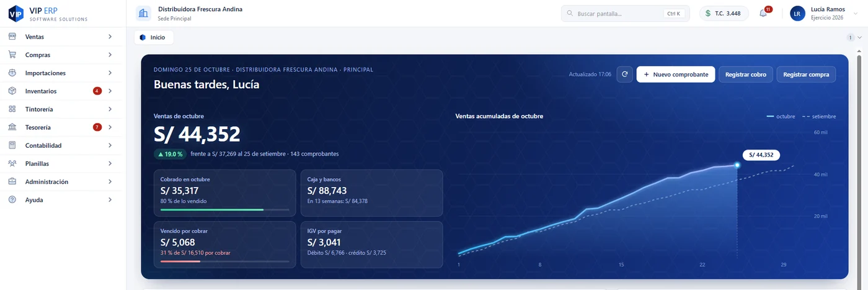
Task: Click Nuevo comprobante button
Action: 676,75
